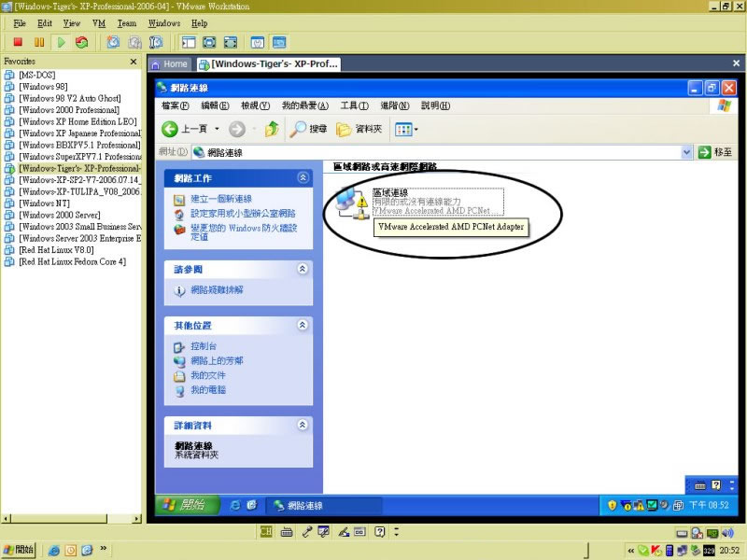This screenshot has width=747, height=560.
Task: Select [Red Hat Linux V8.0] favorite
Action: point(56,250)
